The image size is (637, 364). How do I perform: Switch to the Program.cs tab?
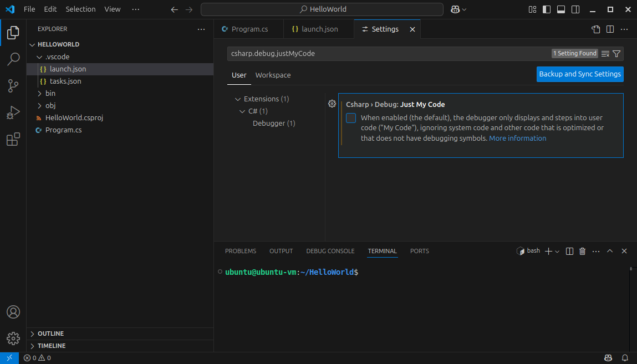(x=248, y=29)
